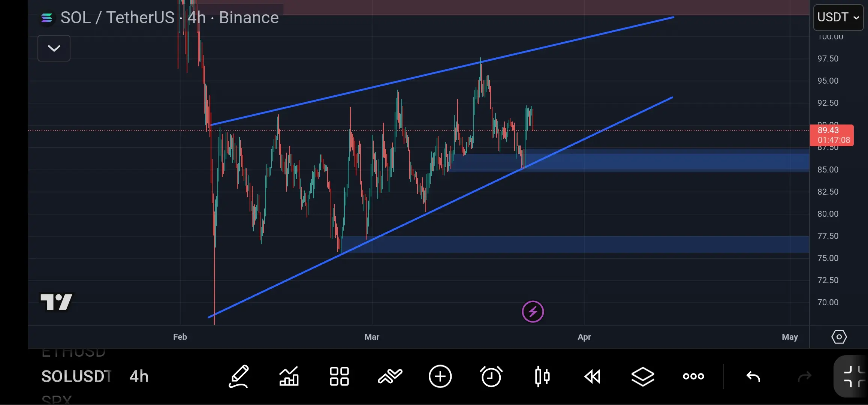This screenshot has width=868, height=405.
Task: Expand the chevron under the symbol title
Action: 54,48
